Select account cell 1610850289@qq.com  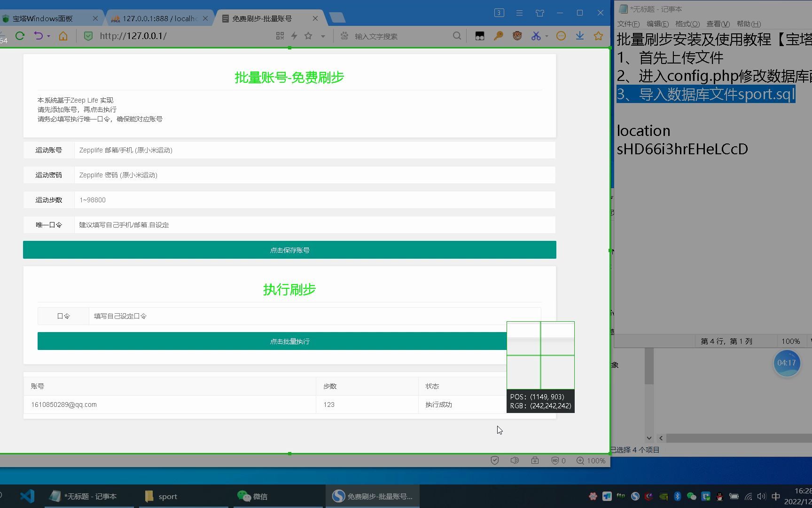point(170,405)
